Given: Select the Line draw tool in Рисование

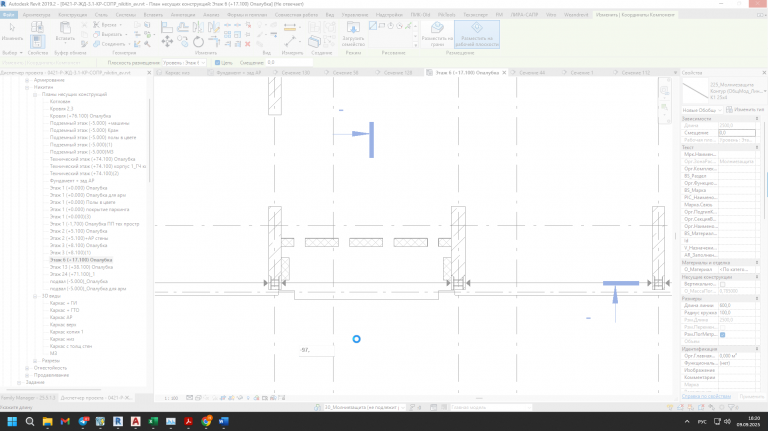Looking at the screenshot, I should [373, 26].
